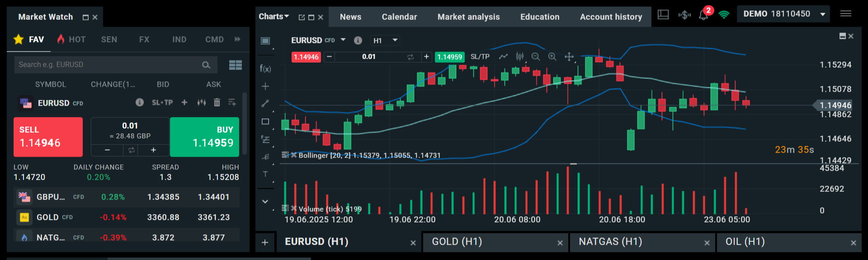Click the Market Watch search field
The width and height of the screenshot is (868, 260).
tap(116, 65)
